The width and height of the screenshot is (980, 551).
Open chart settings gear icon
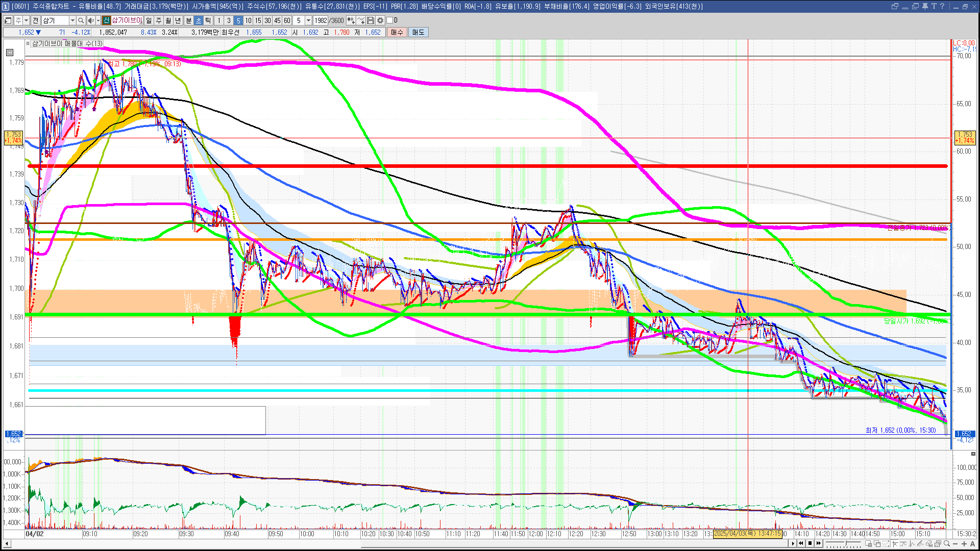coord(380,20)
